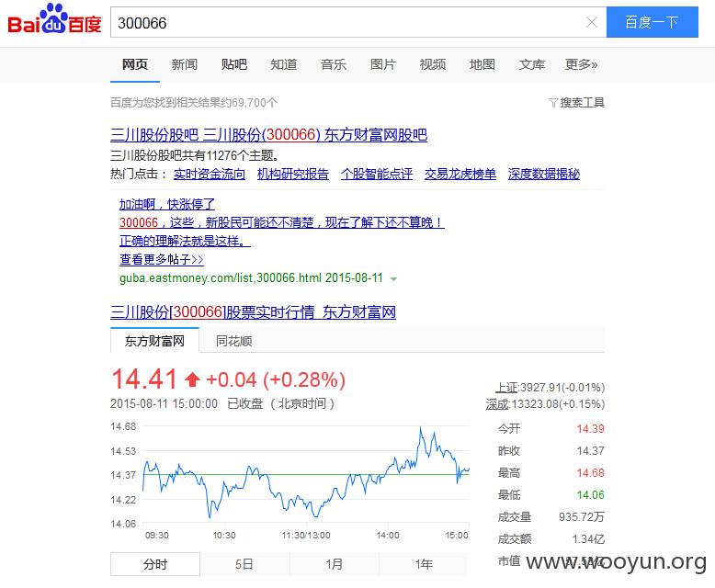Viewport: 715px width, 588px height.
Task: Open 三川股份[300066]股票实时行情 result
Action: tap(253, 312)
